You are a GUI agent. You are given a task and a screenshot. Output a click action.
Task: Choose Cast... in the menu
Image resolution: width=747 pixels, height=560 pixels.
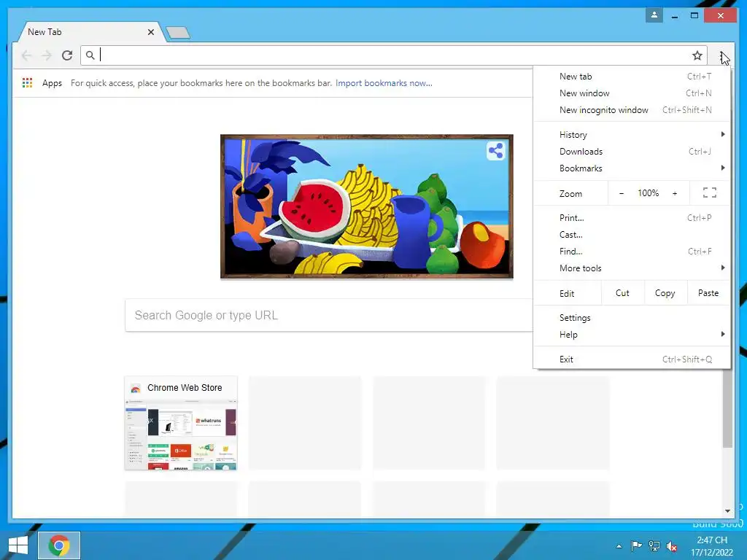tap(632, 234)
